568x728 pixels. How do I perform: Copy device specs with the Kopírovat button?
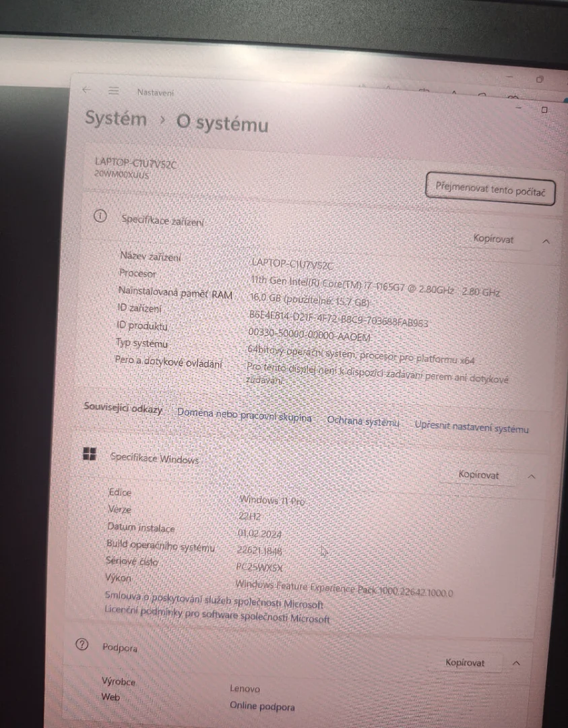(493, 239)
